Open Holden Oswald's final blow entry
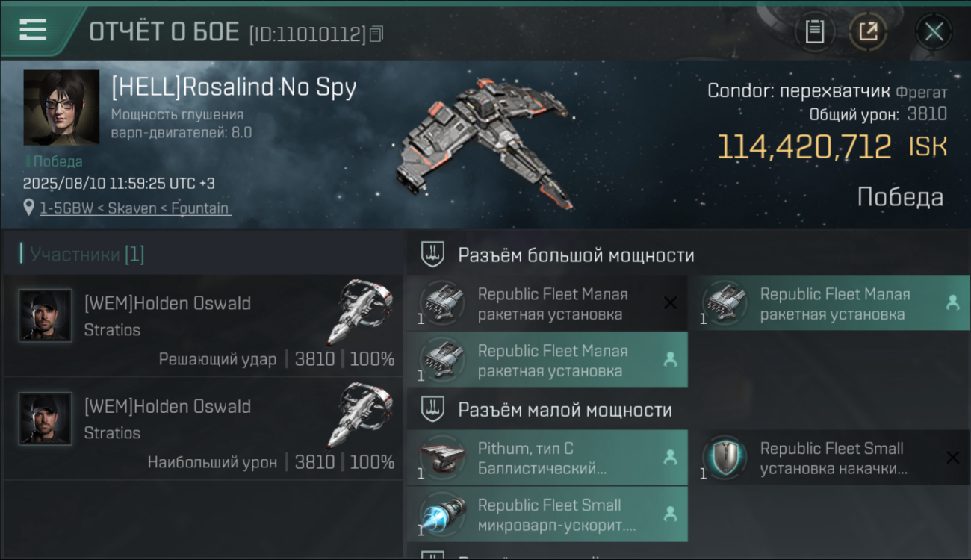Image resolution: width=971 pixels, height=560 pixels. [x=203, y=325]
